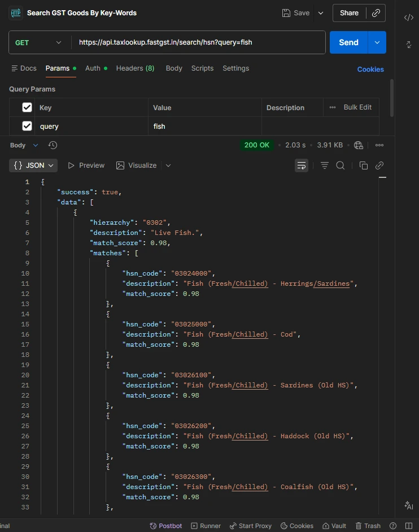This screenshot has width=419, height=532.
Task: Open the response Body dropdown
Action: tap(24, 145)
